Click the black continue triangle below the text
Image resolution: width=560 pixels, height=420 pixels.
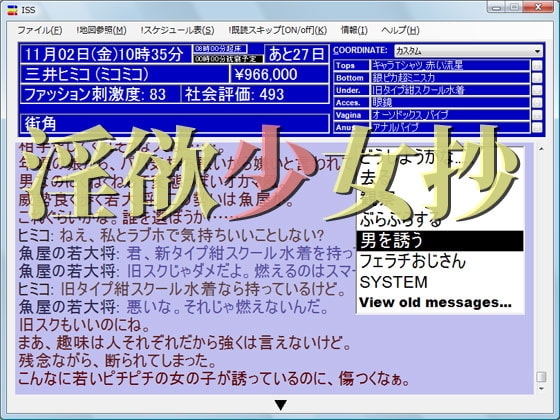click(x=281, y=405)
